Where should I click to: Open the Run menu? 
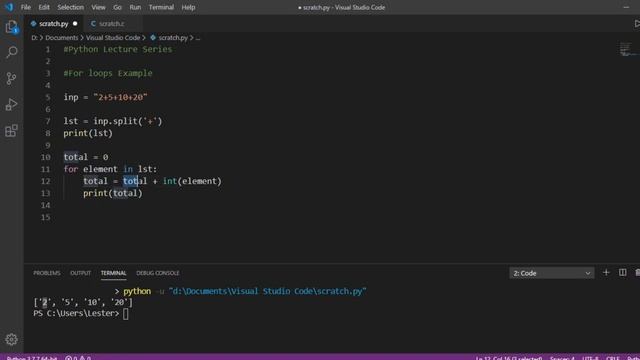[x=135, y=7]
